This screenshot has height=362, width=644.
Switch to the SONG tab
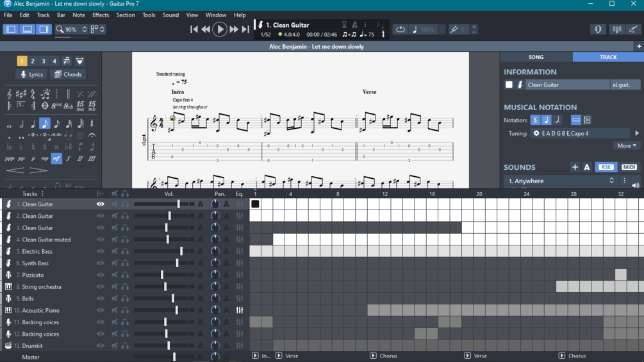click(x=536, y=57)
